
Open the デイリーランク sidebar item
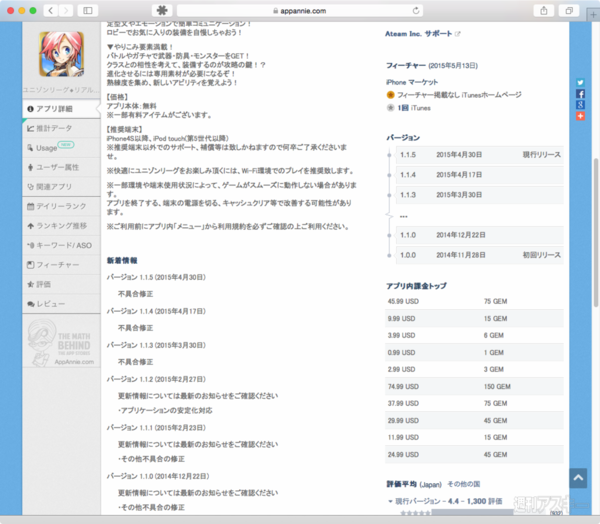click(x=61, y=206)
